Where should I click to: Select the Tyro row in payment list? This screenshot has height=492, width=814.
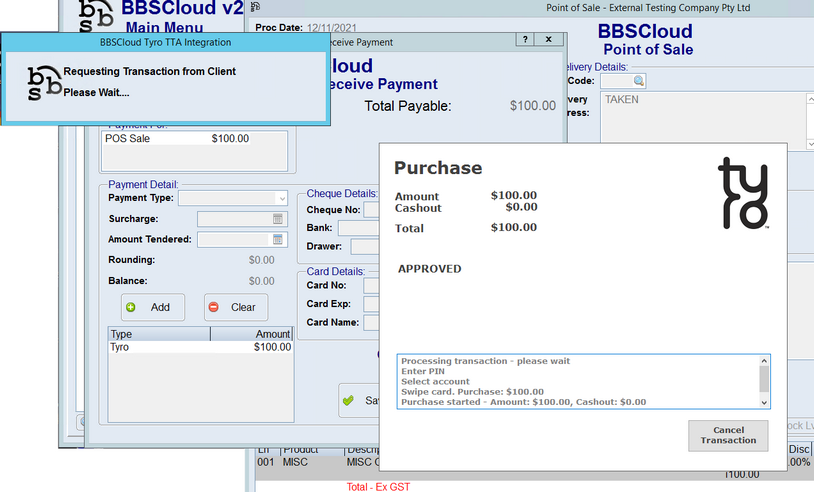200,347
